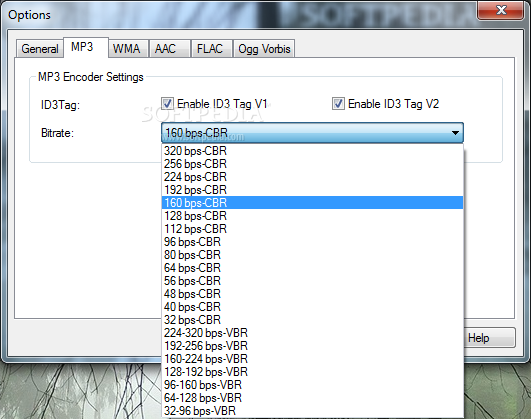Close the Options dialog
This screenshot has width=531, height=419.
[x=501, y=10]
